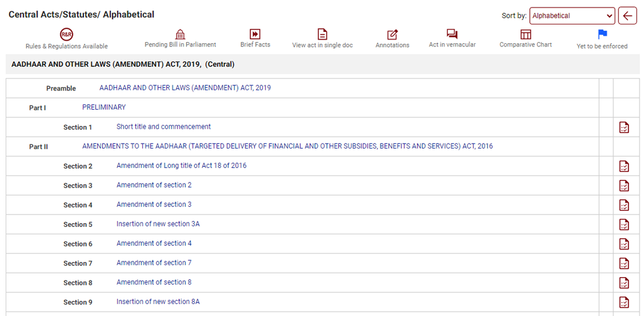The width and height of the screenshot is (644, 316).
Task: Open the Comparative Chart icon
Action: click(x=526, y=34)
